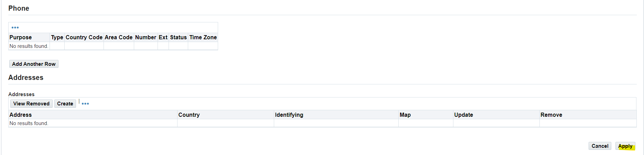Select the Update column header

click(463, 115)
